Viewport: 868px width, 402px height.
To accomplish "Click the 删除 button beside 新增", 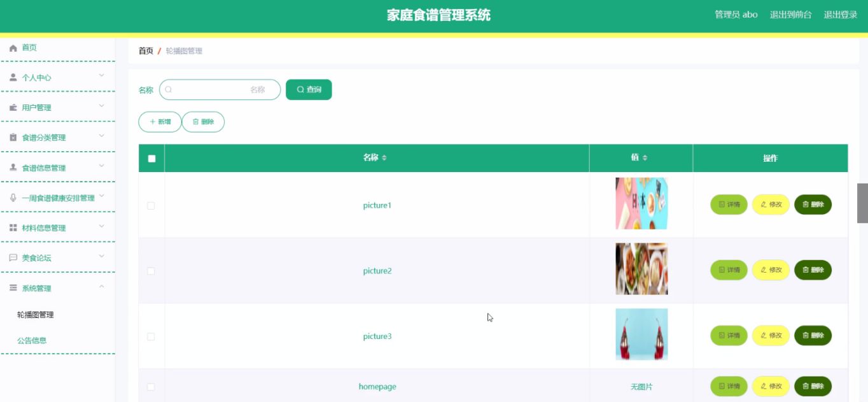I will (203, 122).
